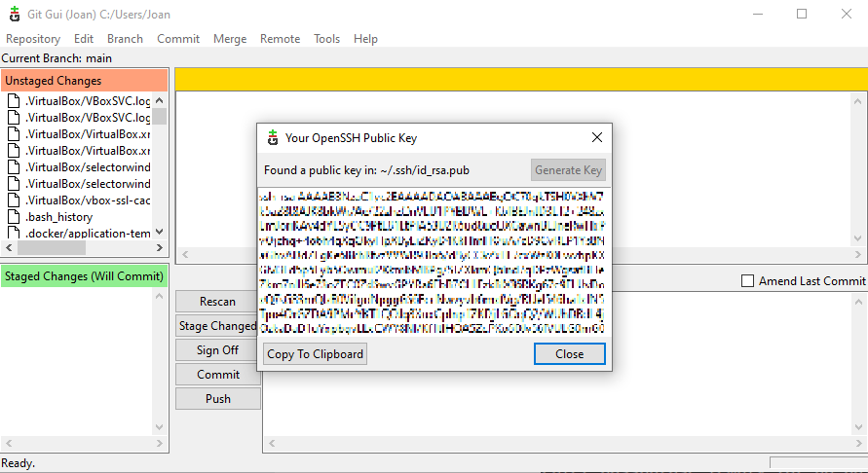Open the Edit menu
The height and width of the screenshot is (473, 868).
point(84,39)
